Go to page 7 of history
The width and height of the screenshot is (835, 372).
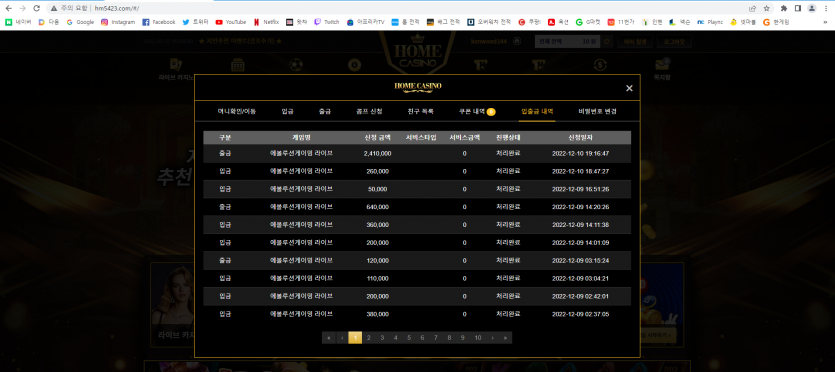point(436,338)
